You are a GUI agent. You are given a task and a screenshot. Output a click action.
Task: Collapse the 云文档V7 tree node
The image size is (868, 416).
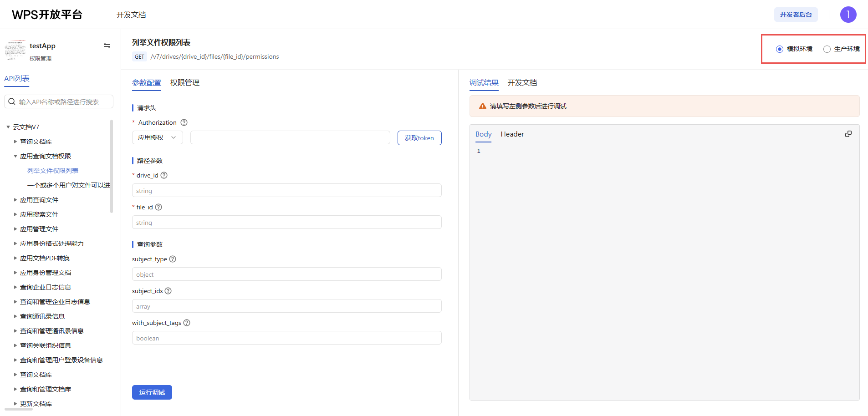click(x=8, y=127)
